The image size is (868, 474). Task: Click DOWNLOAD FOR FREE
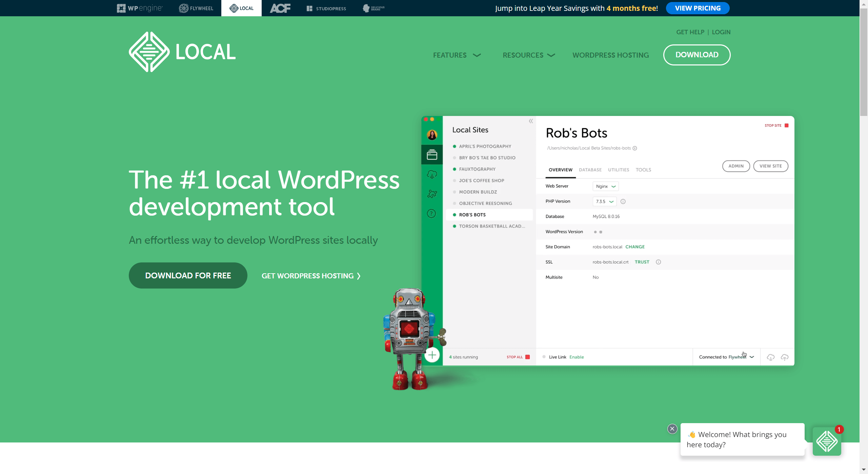pyautogui.click(x=188, y=275)
